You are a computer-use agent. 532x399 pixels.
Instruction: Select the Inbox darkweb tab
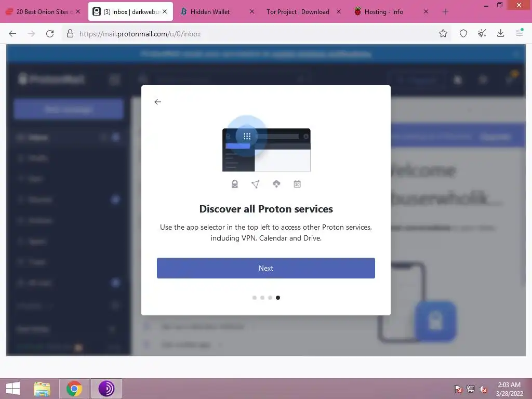pos(130,12)
